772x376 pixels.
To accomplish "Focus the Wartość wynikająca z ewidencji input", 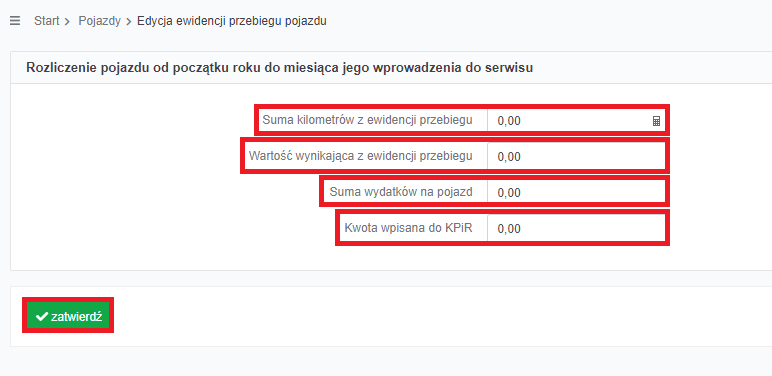I will coord(576,157).
